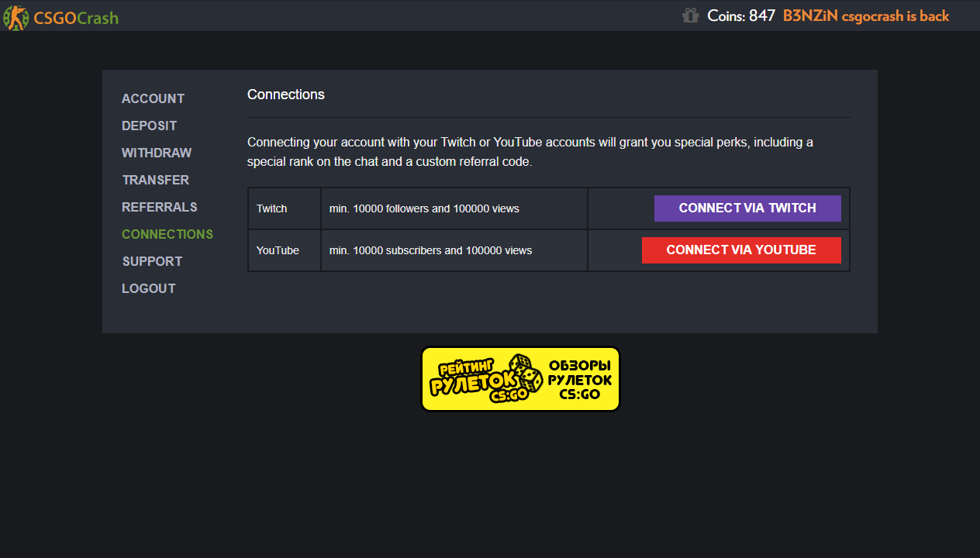Click 'min. 10000 subscribers and 100000 views'
The height and width of the screenshot is (558, 980).
click(430, 250)
